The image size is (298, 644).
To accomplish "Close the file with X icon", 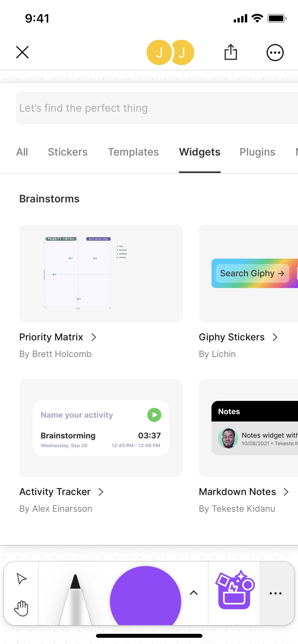I will (22, 52).
